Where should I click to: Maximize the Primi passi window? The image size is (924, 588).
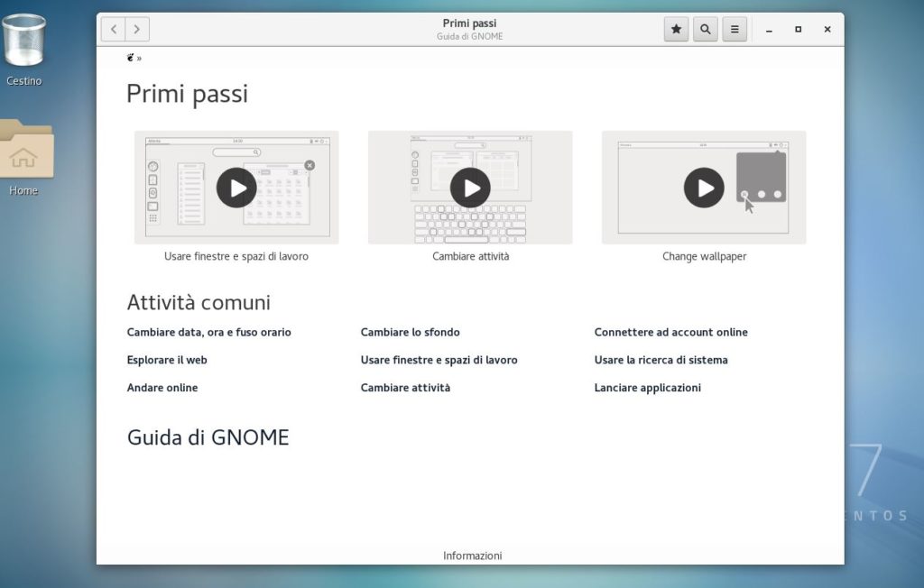(x=798, y=30)
